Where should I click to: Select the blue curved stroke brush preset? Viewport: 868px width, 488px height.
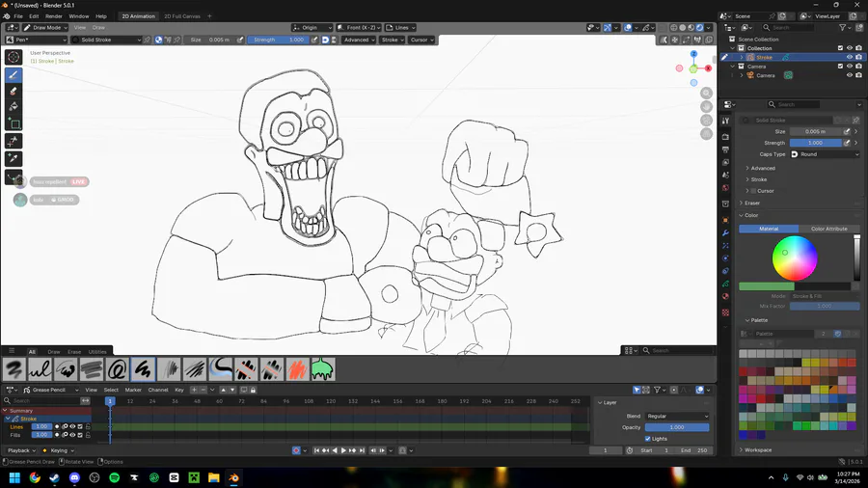pyautogui.click(x=220, y=369)
